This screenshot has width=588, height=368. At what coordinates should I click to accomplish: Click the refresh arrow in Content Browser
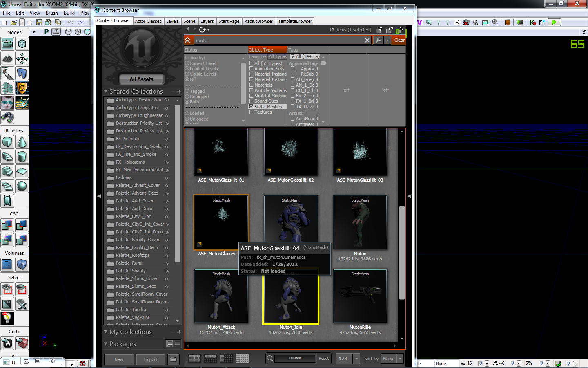point(203,29)
